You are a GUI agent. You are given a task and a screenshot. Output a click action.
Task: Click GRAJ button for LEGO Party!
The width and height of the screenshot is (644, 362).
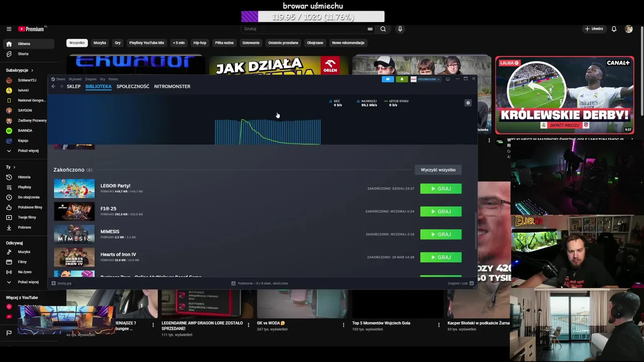tap(441, 189)
